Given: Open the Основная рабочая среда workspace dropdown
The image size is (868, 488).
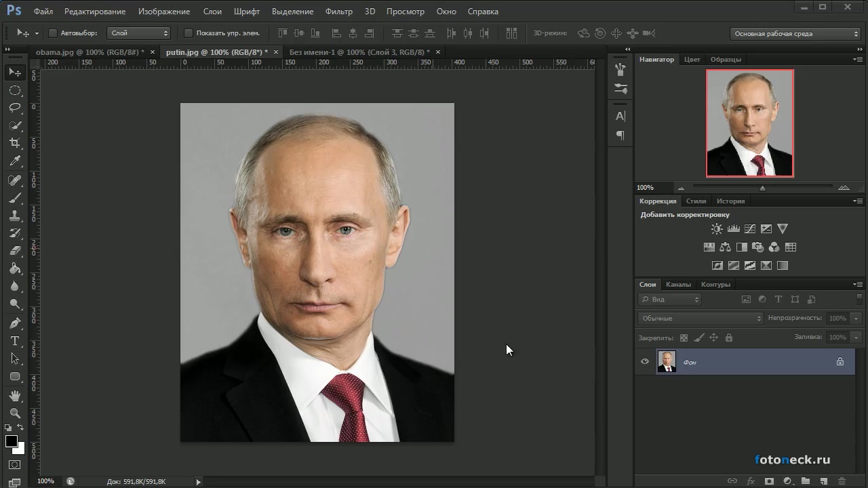Looking at the screenshot, I should tap(795, 33).
